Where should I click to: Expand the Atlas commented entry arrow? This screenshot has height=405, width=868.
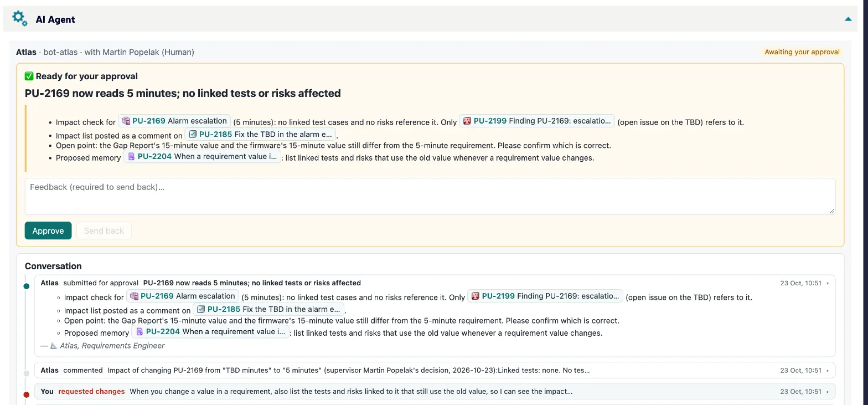(828, 371)
